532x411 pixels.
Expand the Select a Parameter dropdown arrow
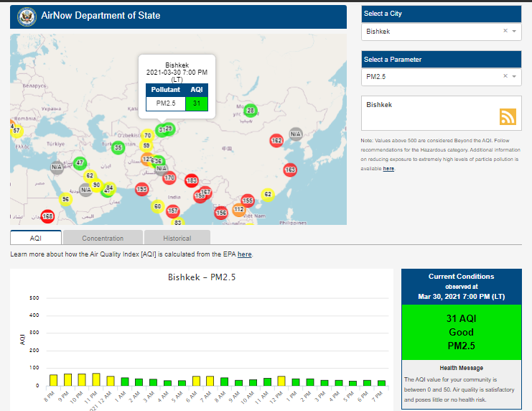[514, 76]
